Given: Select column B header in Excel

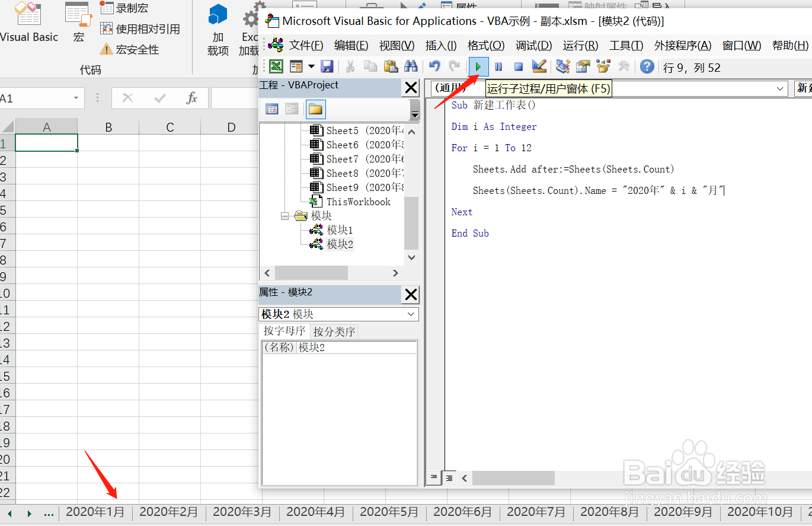Looking at the screenshot, I should click(x=108, y=127).
